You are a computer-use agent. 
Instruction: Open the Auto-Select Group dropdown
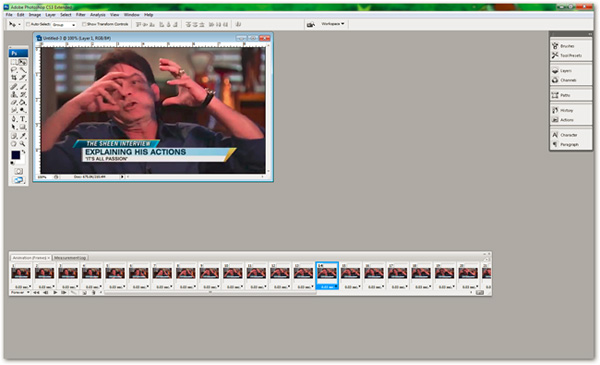64,24
